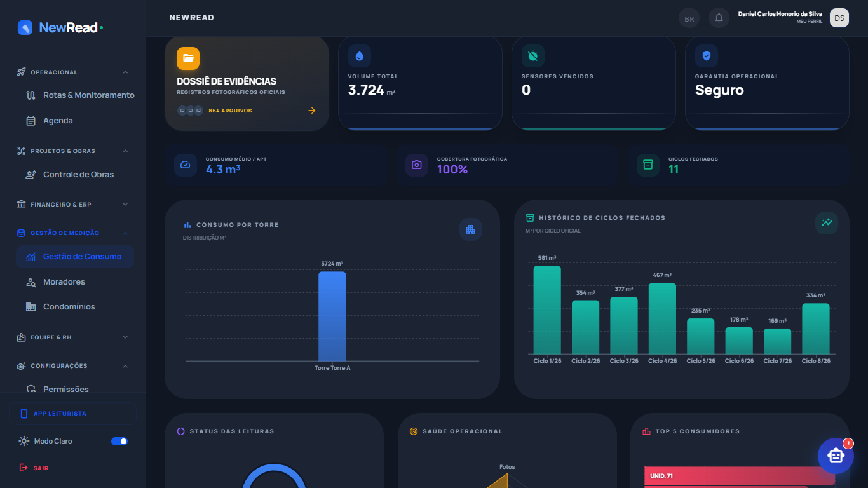This screenshot has width=868, height=488.
Task: Open the Agenda menu item
Action: [x=75, y=121]
